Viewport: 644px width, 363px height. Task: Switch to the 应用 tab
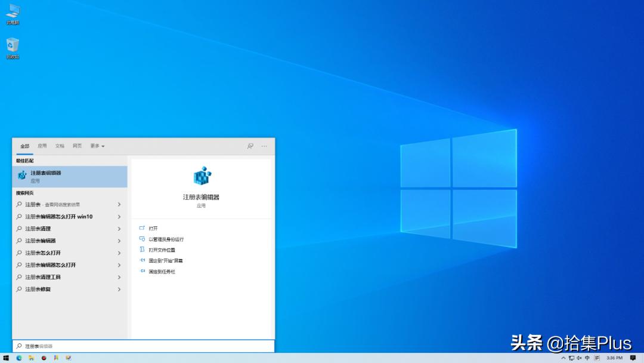tap(42, 146)
